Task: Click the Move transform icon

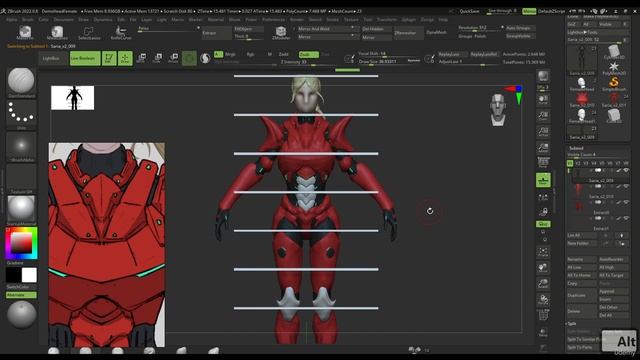Action: [141, 58]
